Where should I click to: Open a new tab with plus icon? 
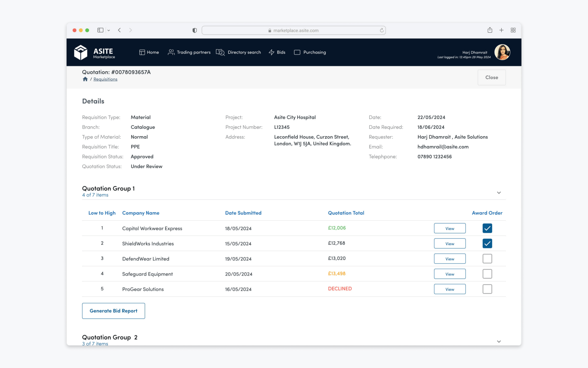[x=501, y=30]
